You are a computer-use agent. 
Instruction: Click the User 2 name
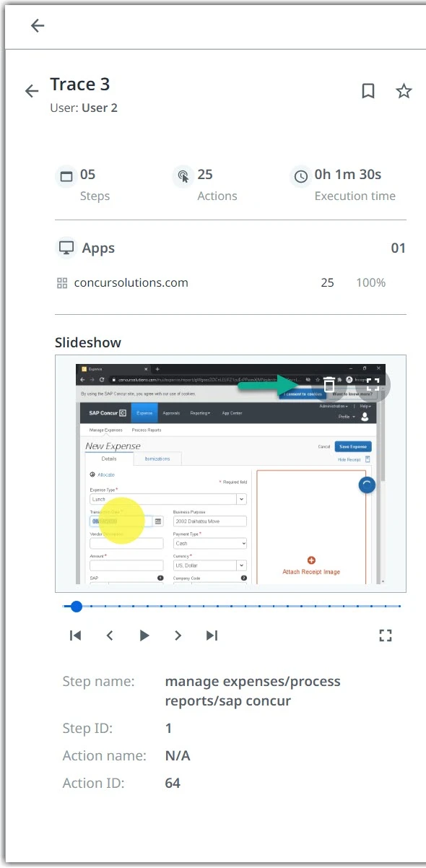pos(100,108)
